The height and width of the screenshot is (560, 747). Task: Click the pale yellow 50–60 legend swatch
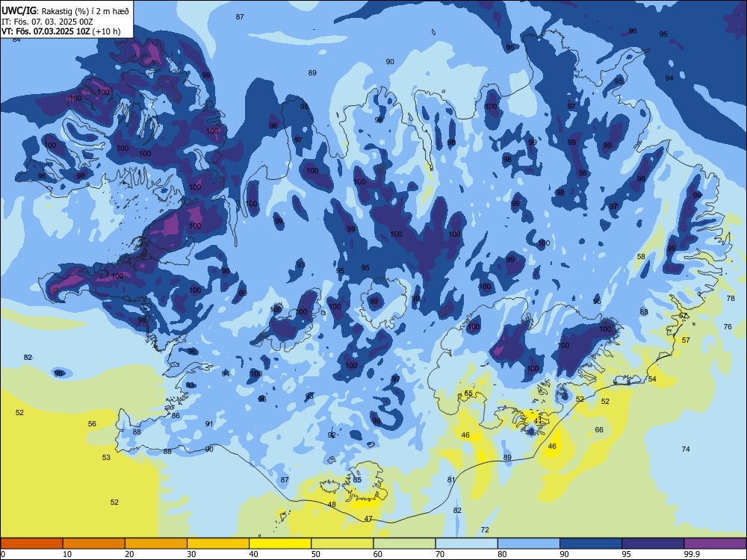tap(342, 544)
